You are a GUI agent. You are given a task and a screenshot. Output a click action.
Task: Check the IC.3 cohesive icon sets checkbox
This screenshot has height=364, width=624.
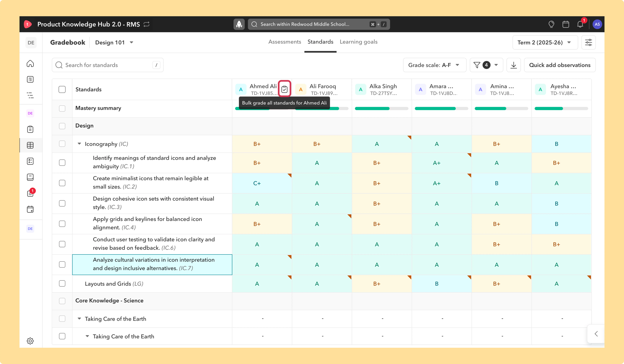(62, 203)
